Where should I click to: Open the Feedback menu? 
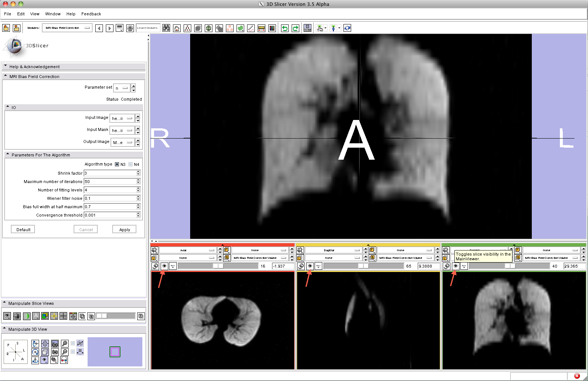click(x=91, y=14)
